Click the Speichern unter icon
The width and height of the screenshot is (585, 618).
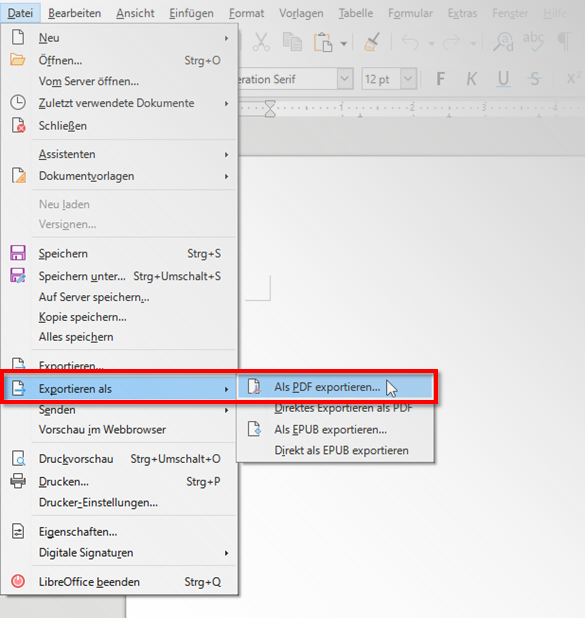tap(18, 275)
